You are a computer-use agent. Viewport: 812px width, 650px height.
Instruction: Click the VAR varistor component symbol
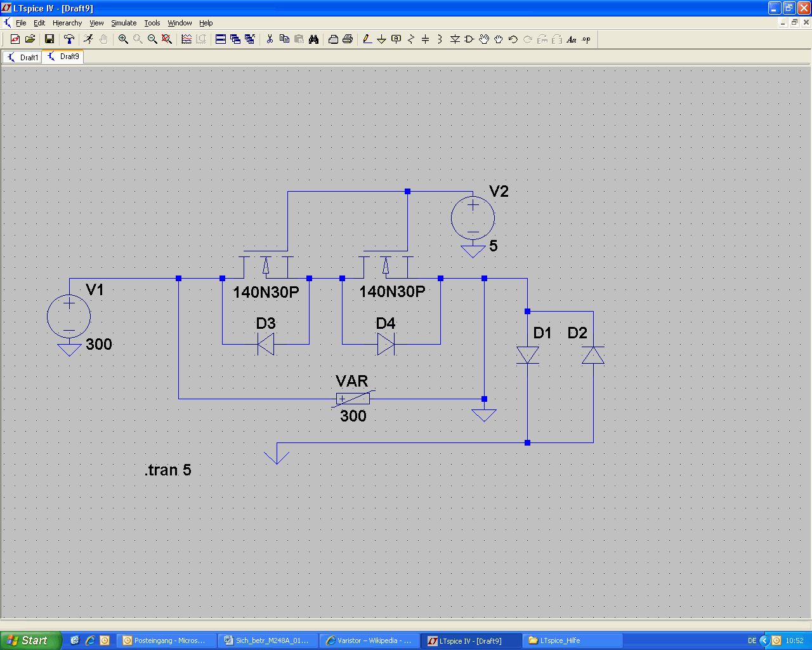[x=353, y=399]
